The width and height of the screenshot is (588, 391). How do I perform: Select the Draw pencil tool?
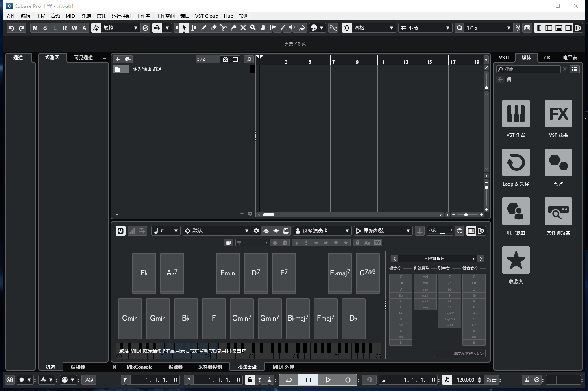tap(203, 28)
